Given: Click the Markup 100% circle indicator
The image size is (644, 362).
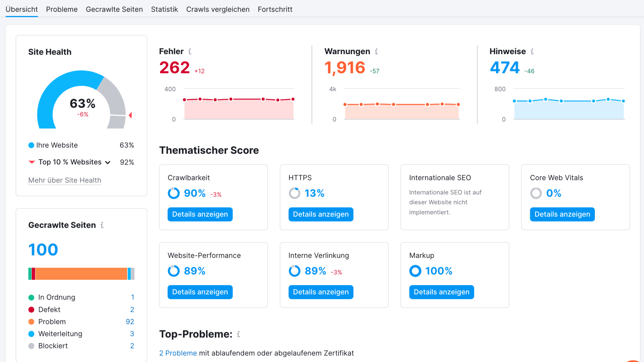Looking at the screenshot, I should coord(415,271).
